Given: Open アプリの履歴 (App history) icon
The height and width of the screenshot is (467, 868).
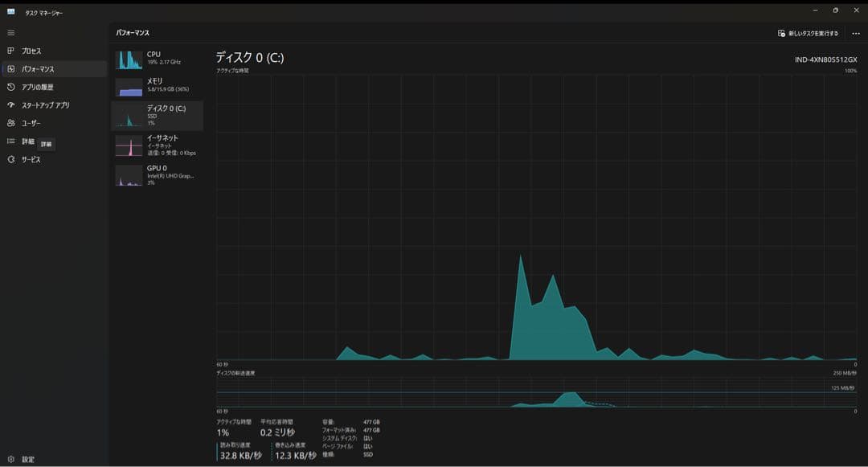Looking at the screenshot, I should tap(11, 87).
